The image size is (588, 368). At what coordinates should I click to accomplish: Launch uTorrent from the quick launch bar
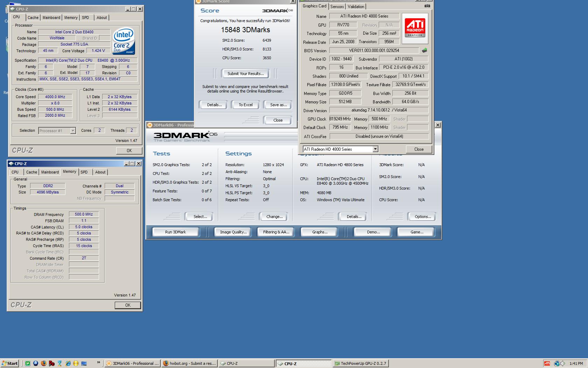tap(27, 363)
